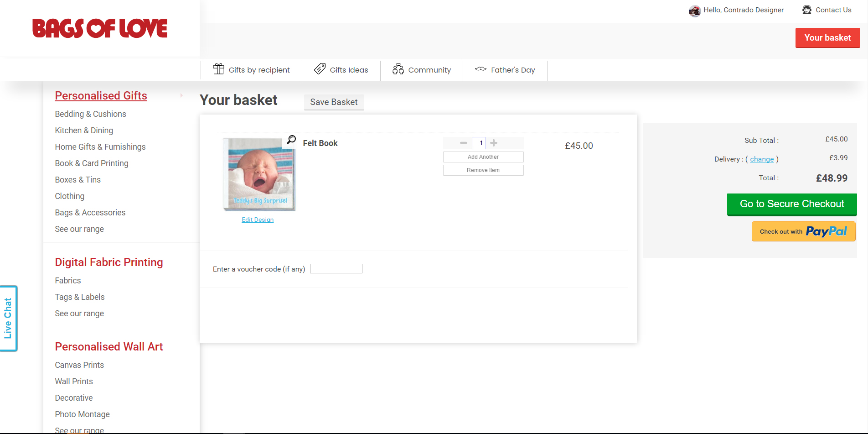The height and width of the screenshot is (434, 868).
Task: Click the quantity field showing 1
Action: tap(479, 143)
